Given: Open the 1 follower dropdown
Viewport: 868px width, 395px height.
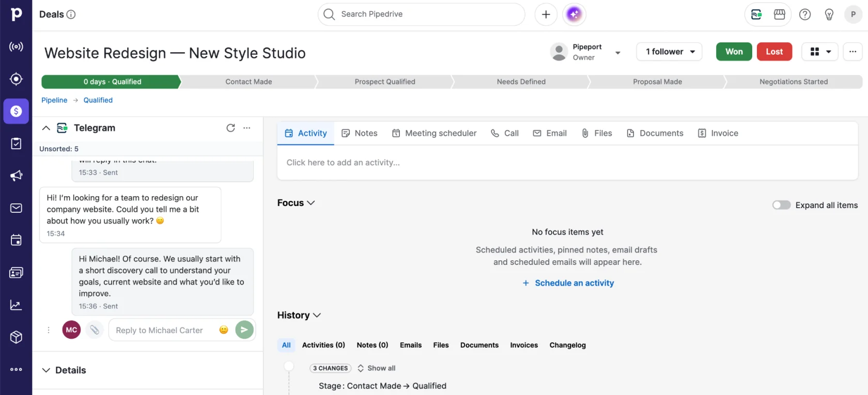Looking at the screenshot, I should (669, 52).
